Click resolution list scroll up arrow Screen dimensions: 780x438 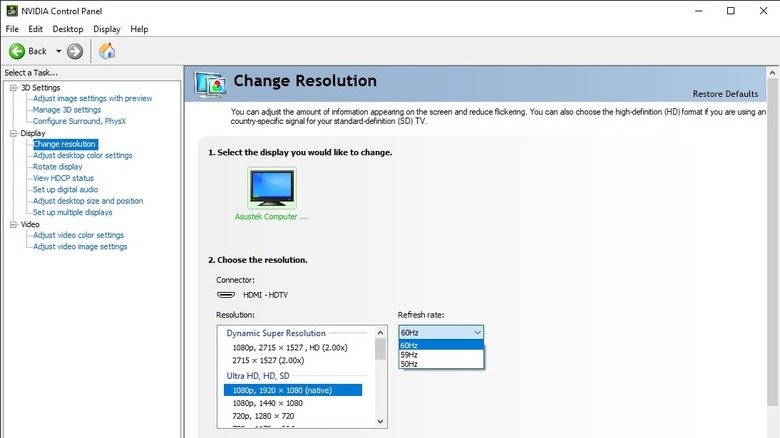click(x=381, y=332)
